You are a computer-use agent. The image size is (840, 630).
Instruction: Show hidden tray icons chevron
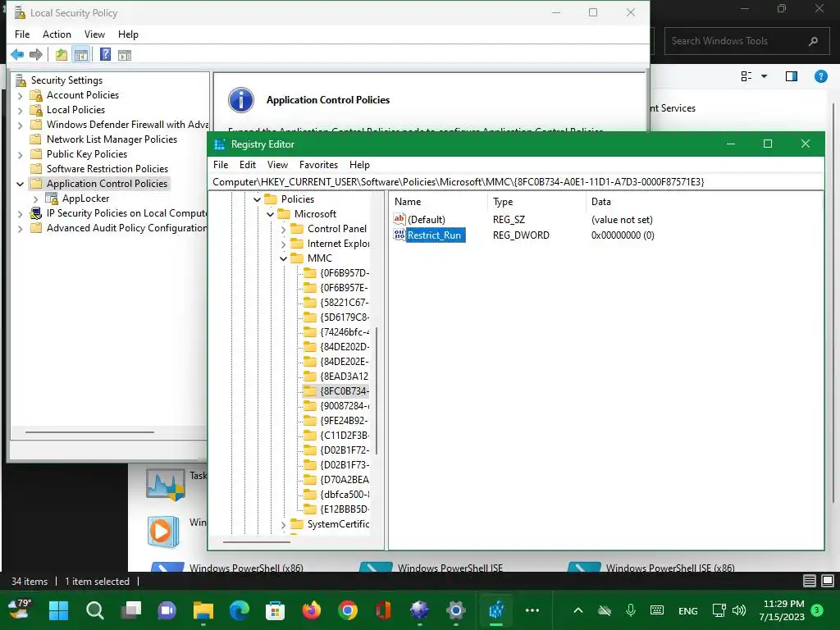click(578, 610)
